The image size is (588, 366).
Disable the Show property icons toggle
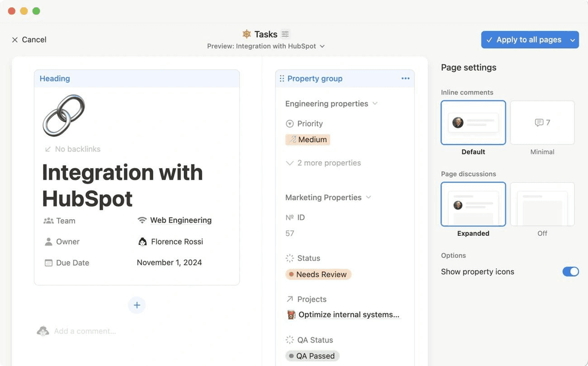point(570,271)
